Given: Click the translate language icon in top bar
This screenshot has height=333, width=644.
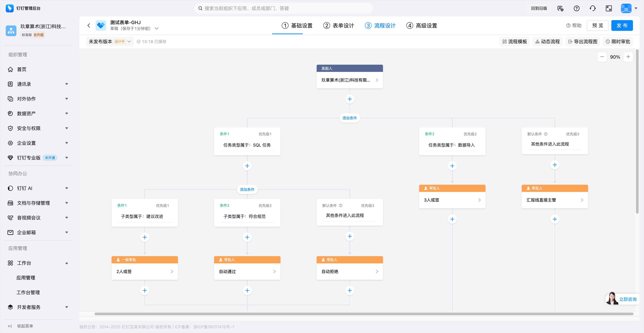Looking at the screenshot, I should pos(560,9).
